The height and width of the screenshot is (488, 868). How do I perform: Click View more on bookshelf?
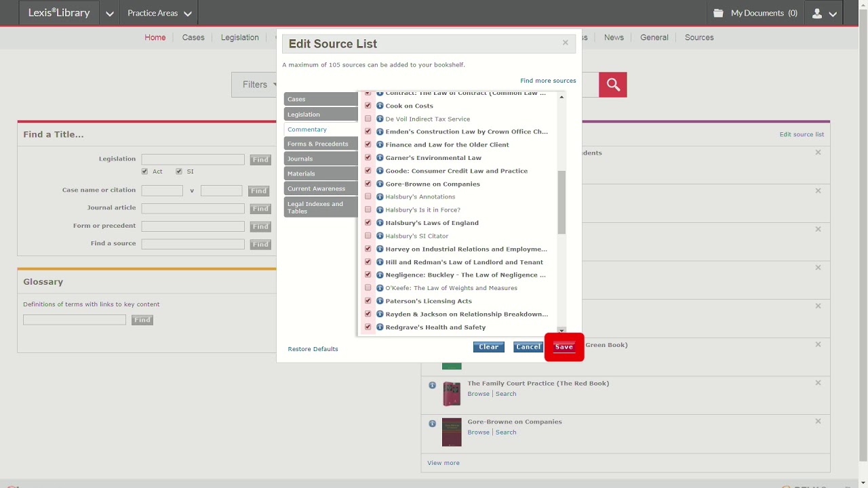coord(443,463)
